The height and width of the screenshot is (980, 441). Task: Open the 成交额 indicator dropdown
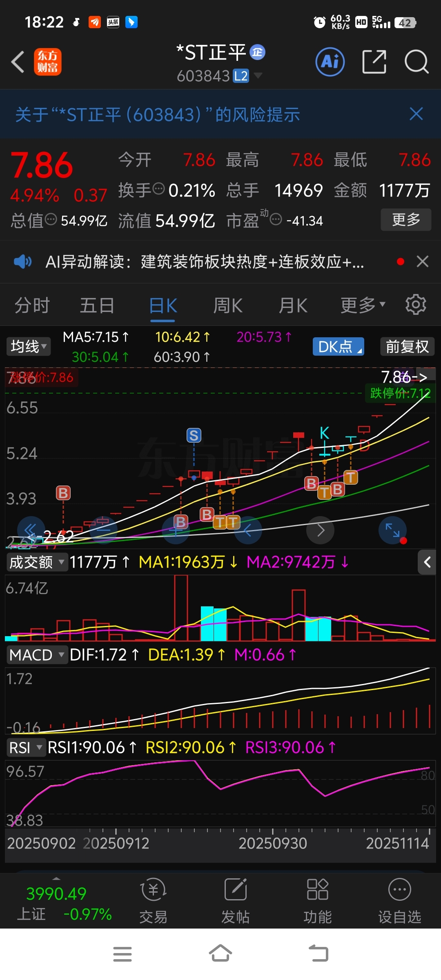click(x=37, y=562)
